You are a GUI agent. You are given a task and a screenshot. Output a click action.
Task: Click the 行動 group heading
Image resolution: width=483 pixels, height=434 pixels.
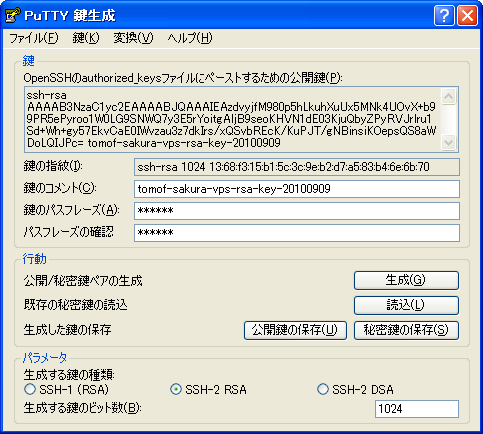(x=34, y=259)
